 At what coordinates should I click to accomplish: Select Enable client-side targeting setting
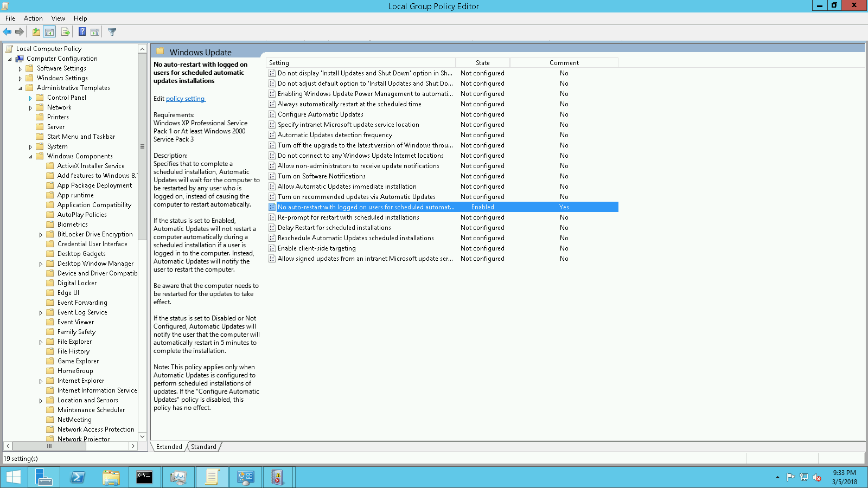pos(317,248)
